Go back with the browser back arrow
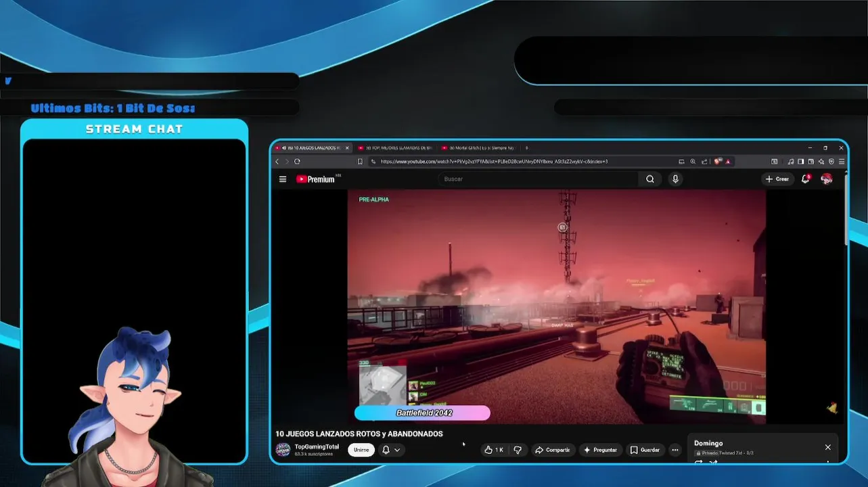This screenshot has height=487, width=868. (277, 162)
